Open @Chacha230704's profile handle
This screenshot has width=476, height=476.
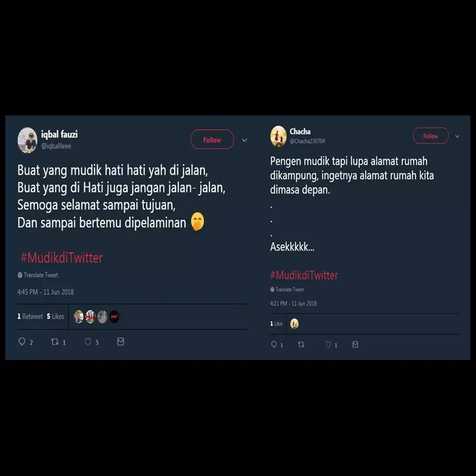(308, 140)
